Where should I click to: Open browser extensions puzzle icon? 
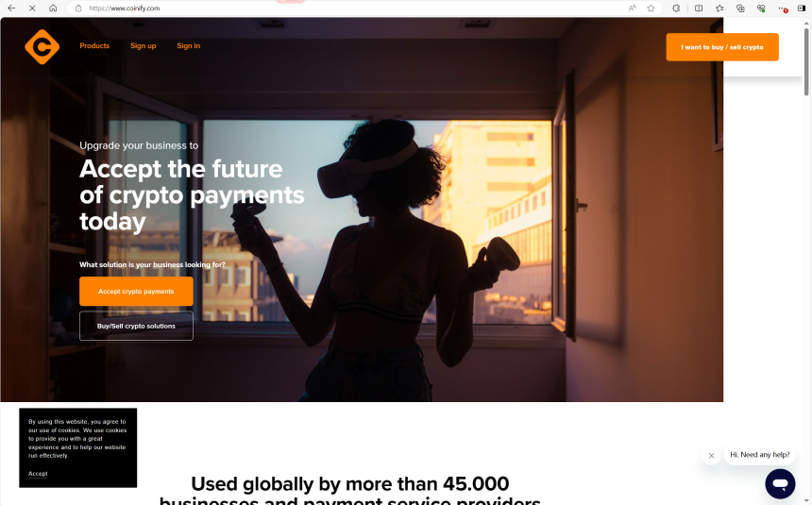click(x=676, y=8)
